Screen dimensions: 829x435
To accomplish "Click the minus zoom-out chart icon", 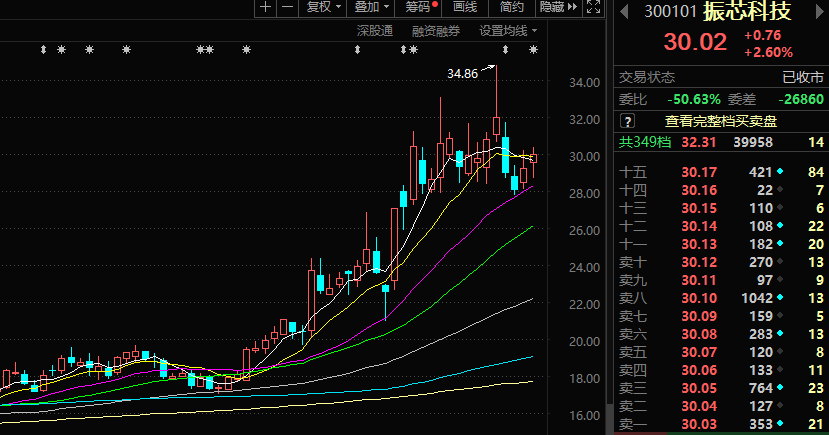I will tap(287, 7).
